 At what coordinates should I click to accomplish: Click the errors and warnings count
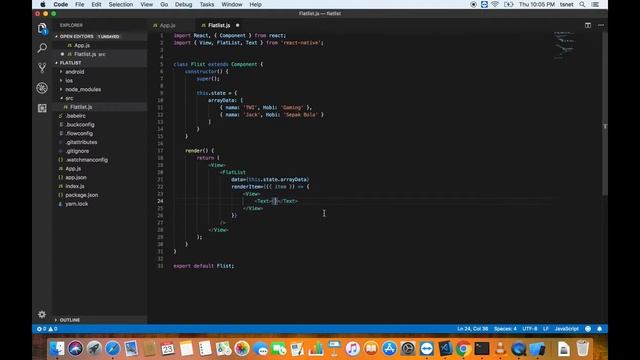[x=47, y=329]
